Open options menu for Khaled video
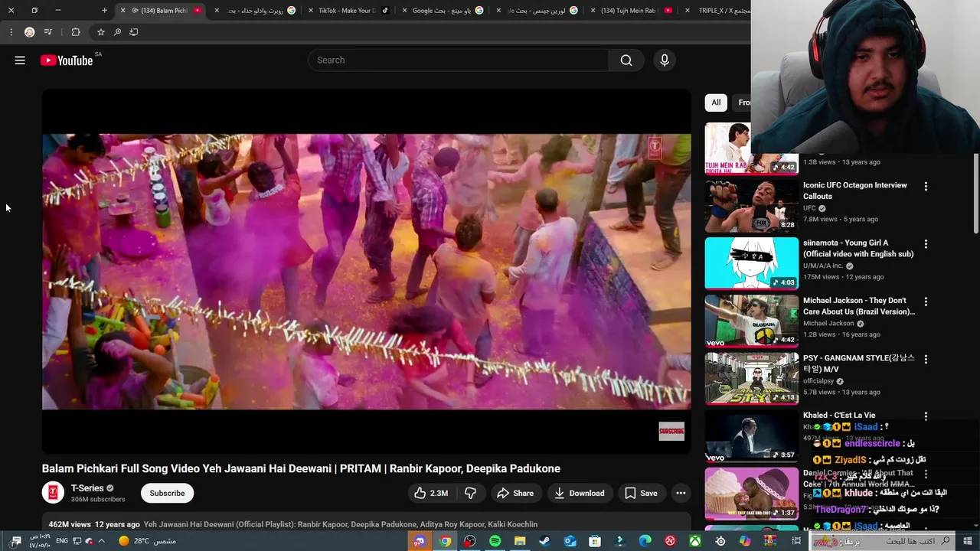Image resolution: width=980 pixels, height=551 pixels. (926, 416)
